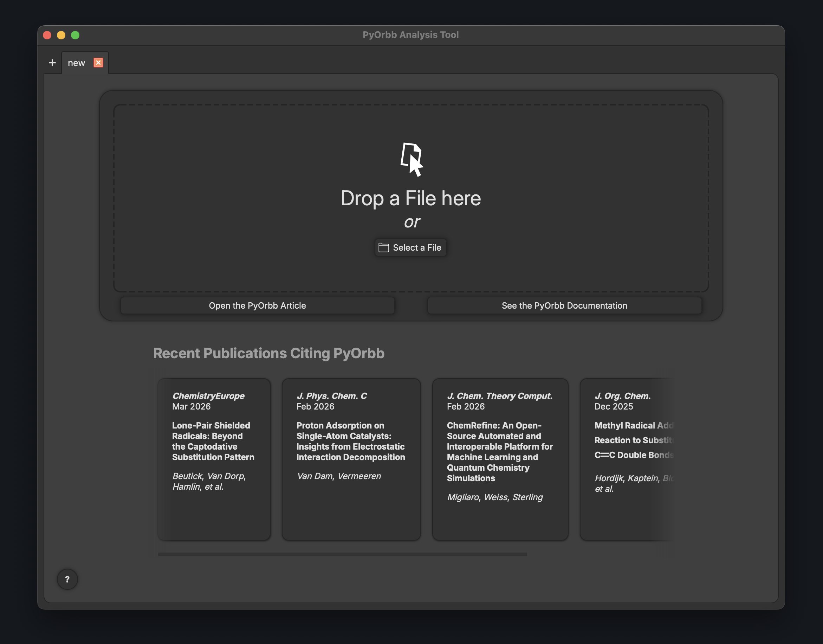Open the Proton Adsorption on Single-Atom Catalysts card
The width and height of the screenshot is (823, 644).
[351, 459]
